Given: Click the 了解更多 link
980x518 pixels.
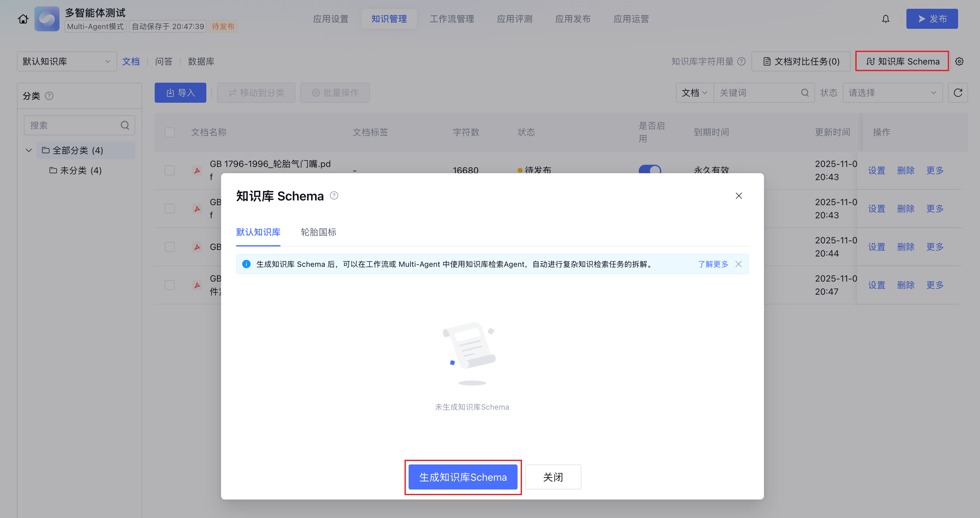Looking at the screenshot, I should (713, 264).
